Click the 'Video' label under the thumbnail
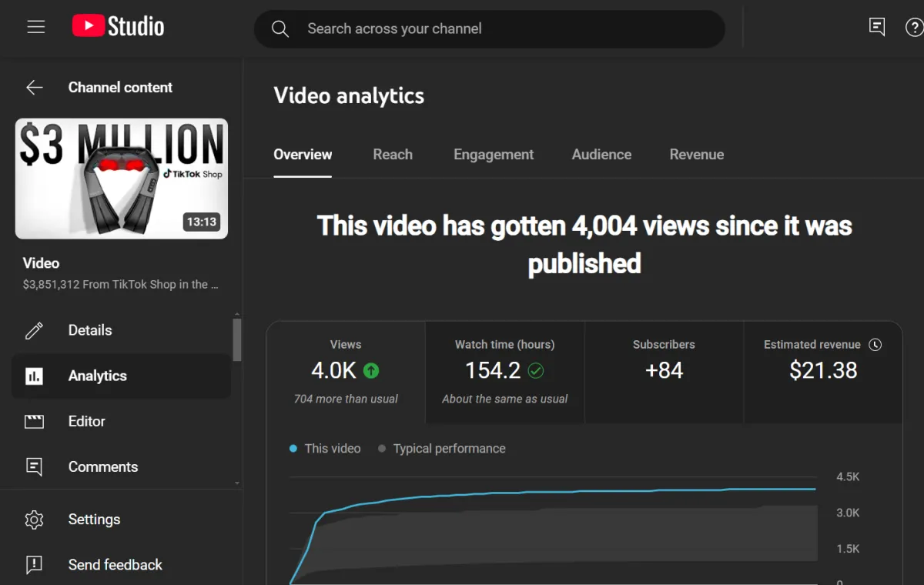This screenshot has height=585, width=924. 42,263
